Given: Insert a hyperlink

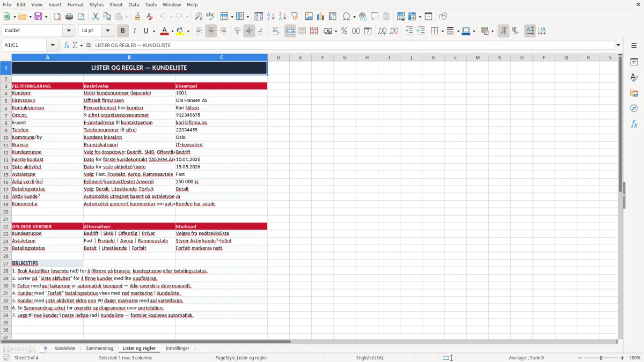Looking at the screenshot, I should (363, 17).
